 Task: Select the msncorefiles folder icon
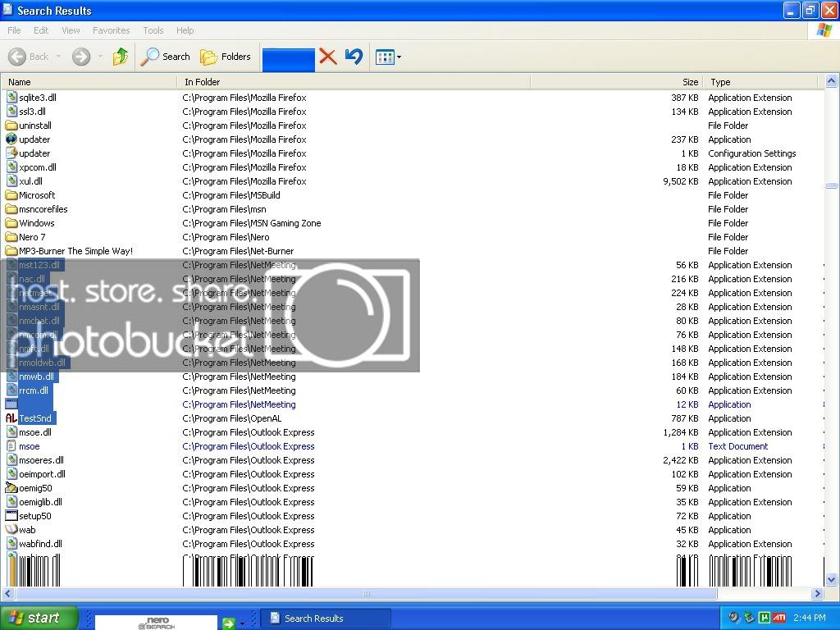pyautogui.click(x=11, y=209)
